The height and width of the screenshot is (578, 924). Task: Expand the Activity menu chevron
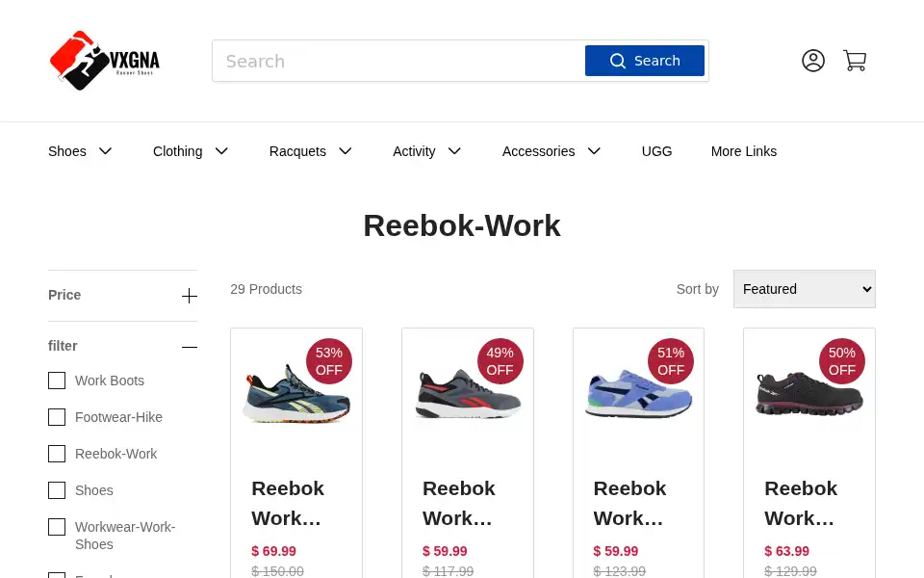tap(454, 151)
